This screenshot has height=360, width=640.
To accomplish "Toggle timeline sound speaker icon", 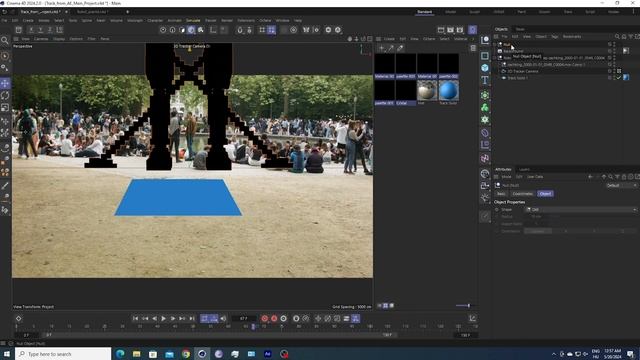I will [x=223, y=318].
